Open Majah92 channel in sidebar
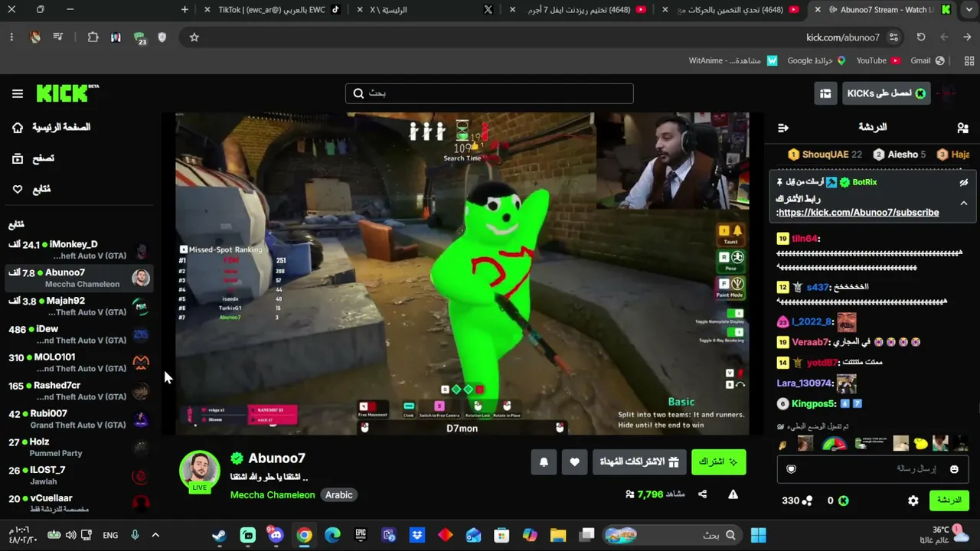Viewport: 980px width, 551px height. (78, 306)
